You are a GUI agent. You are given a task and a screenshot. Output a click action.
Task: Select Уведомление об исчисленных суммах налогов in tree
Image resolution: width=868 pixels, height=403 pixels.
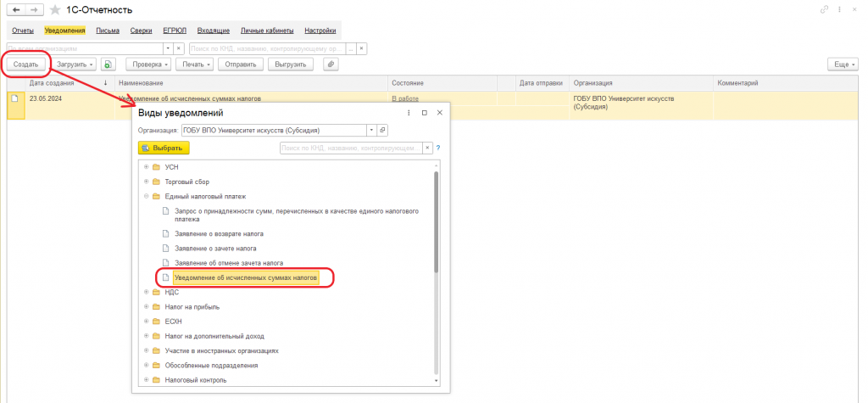(247, 277)
